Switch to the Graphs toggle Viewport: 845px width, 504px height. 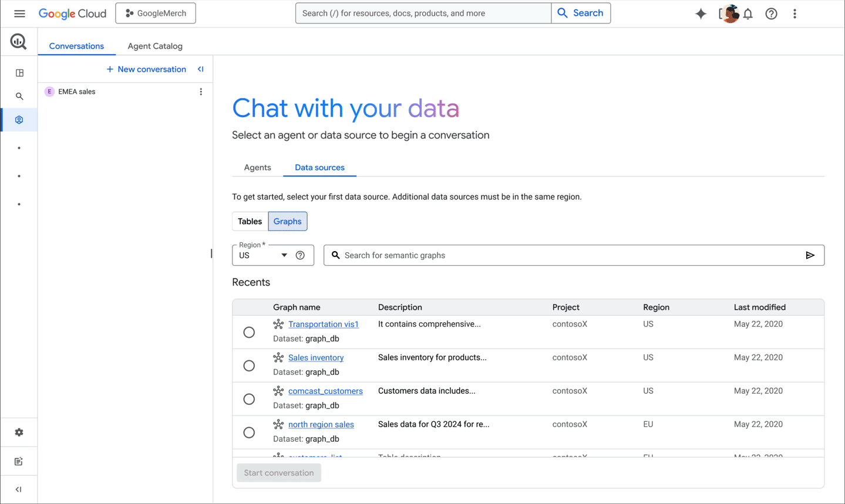click(x=288, y=221)
